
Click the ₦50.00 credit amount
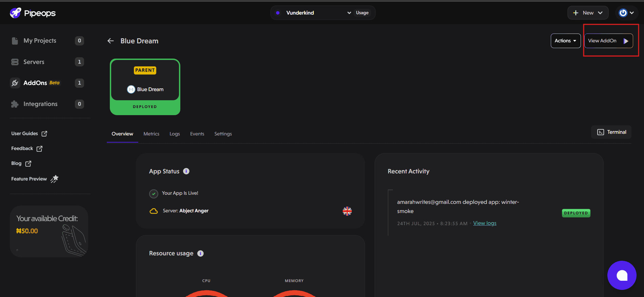tap(27, 231)
